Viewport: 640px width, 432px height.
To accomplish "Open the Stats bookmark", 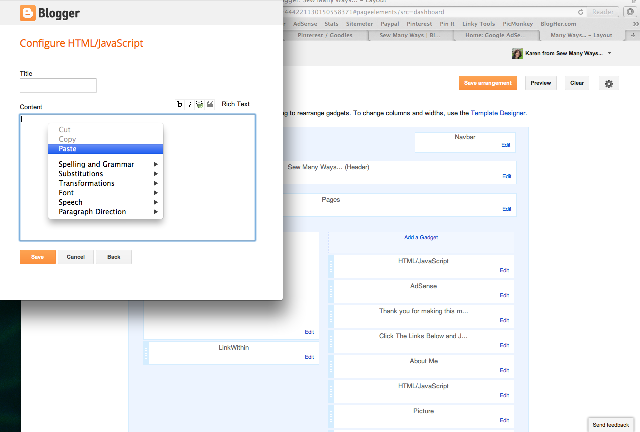I will click(331, 24).
